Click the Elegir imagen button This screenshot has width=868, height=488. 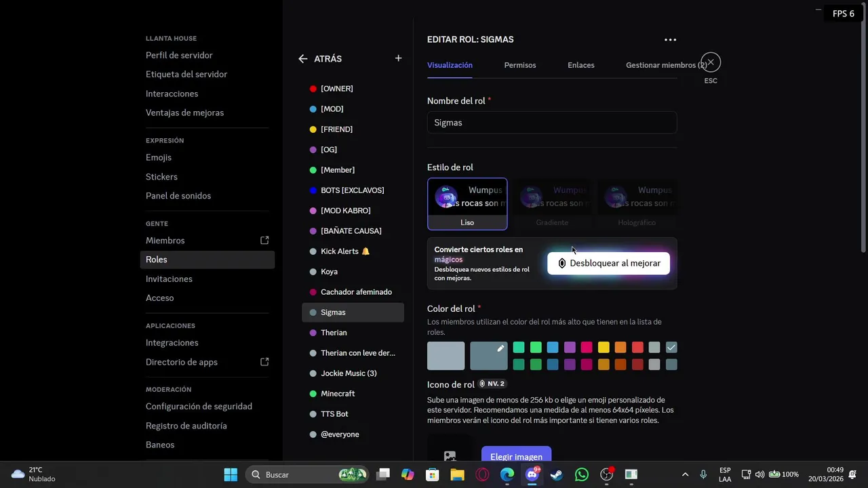[x=516, y=455]
